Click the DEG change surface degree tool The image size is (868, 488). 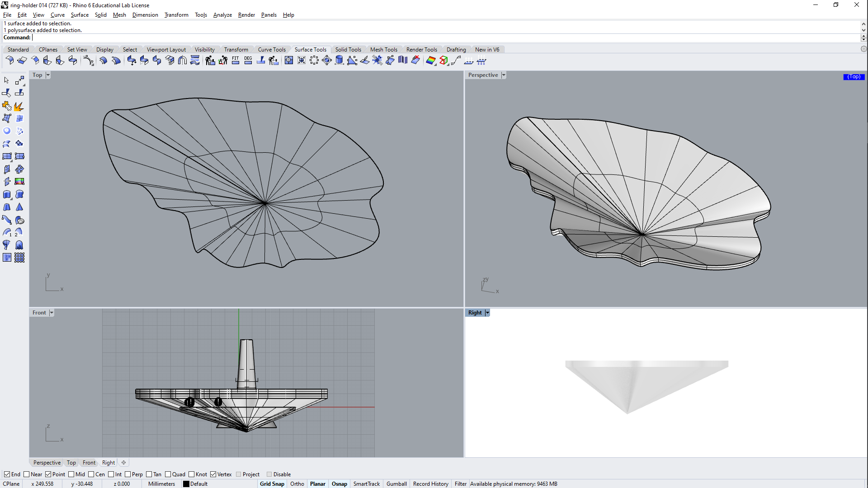pyautogui.click(x=248, y=60)
